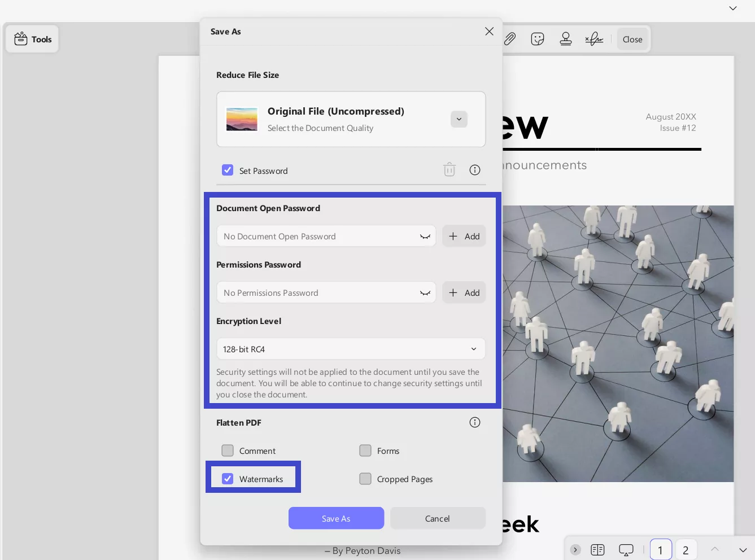Toggle Permissions Password visibility eye
The height and width of the screenshot is (560, 755).
(425, 293)
